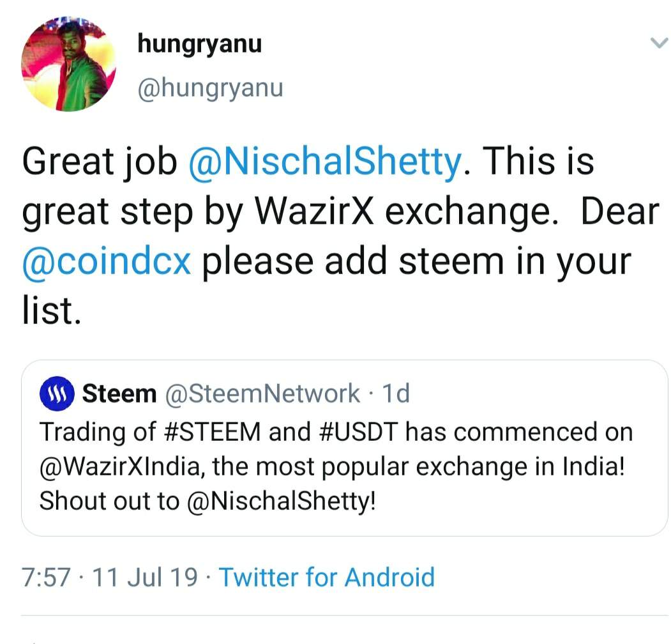Click the @coindcx mention
The image size is (671, 644).
pos(106,262)
